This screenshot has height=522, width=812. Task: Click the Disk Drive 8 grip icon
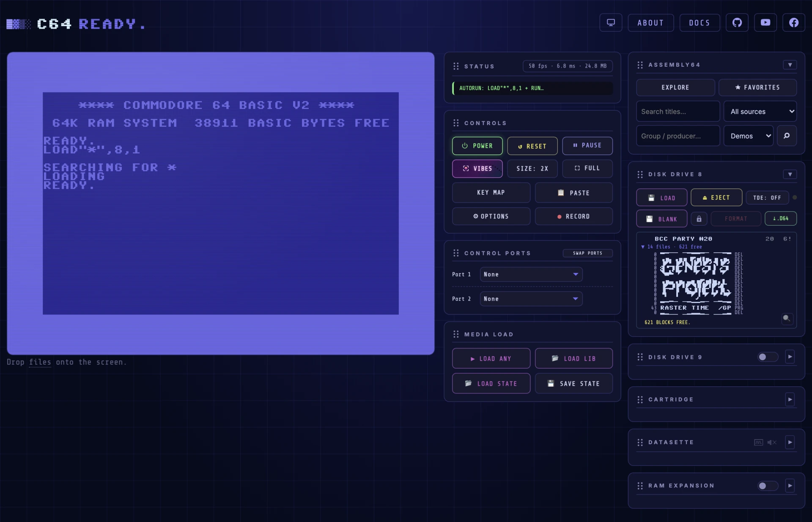tap(640, 175)
